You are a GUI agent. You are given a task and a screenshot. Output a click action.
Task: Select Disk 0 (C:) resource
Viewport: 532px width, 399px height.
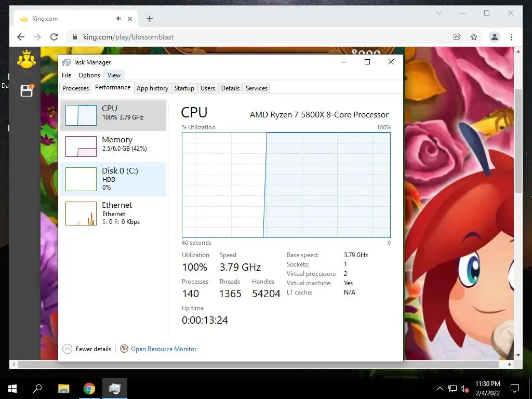click(113, 179)
